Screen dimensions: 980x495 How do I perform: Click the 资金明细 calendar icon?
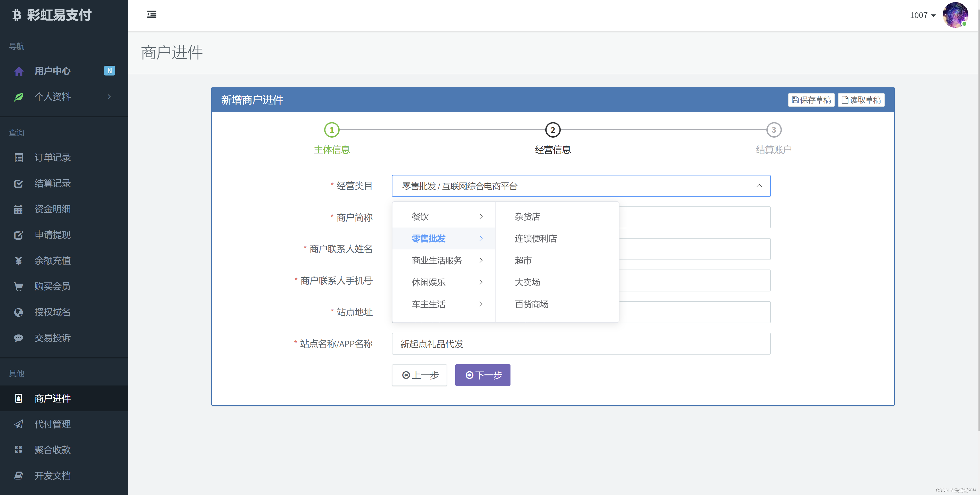click(x=19, y=209)
